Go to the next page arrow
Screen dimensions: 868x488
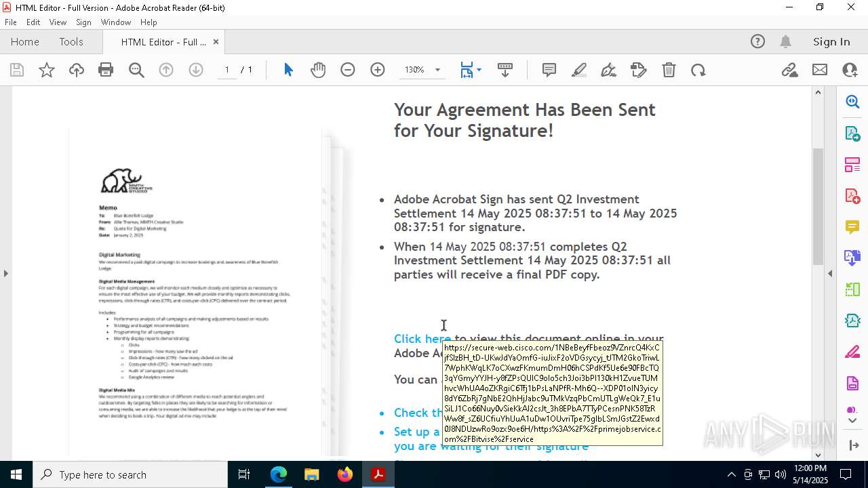click(196, 70)
